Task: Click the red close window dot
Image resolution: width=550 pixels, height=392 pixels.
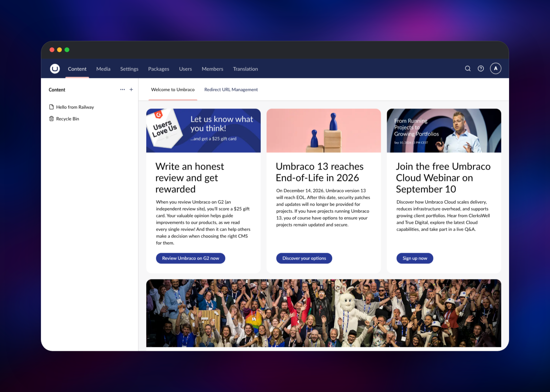Action: coord(52,50)
